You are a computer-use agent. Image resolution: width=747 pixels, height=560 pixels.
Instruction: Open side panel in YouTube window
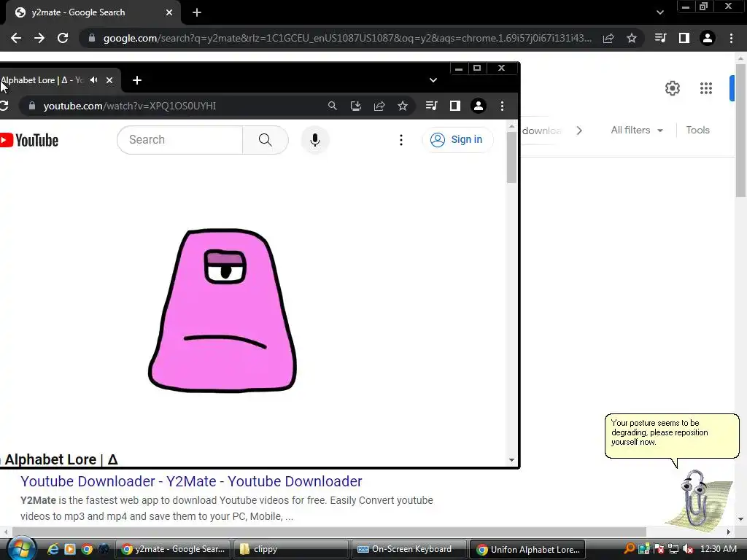click(455, 106)
